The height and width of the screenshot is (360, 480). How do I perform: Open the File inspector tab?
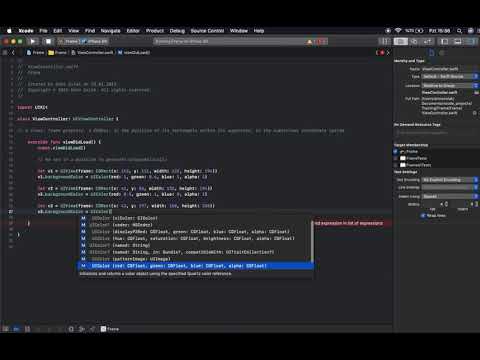click(x=432, y=53)
